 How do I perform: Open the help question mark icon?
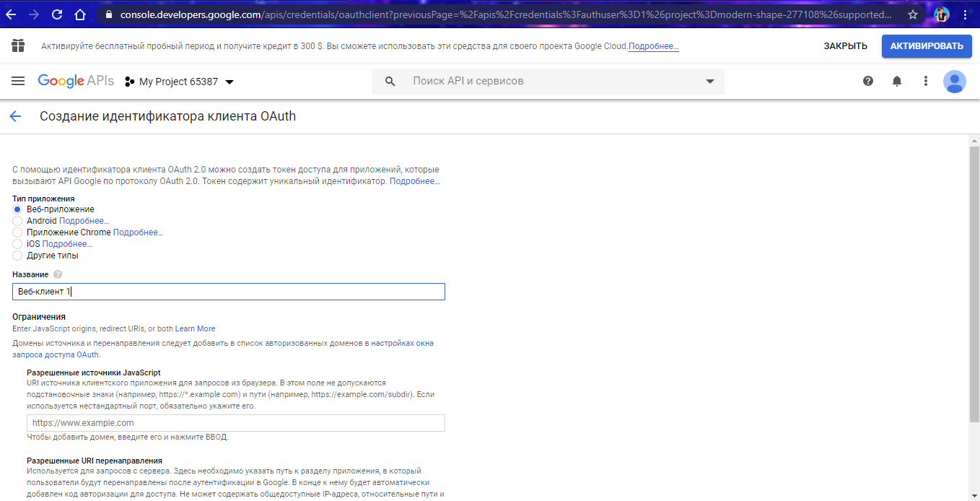pyautogui.click(x=868, y=82)
